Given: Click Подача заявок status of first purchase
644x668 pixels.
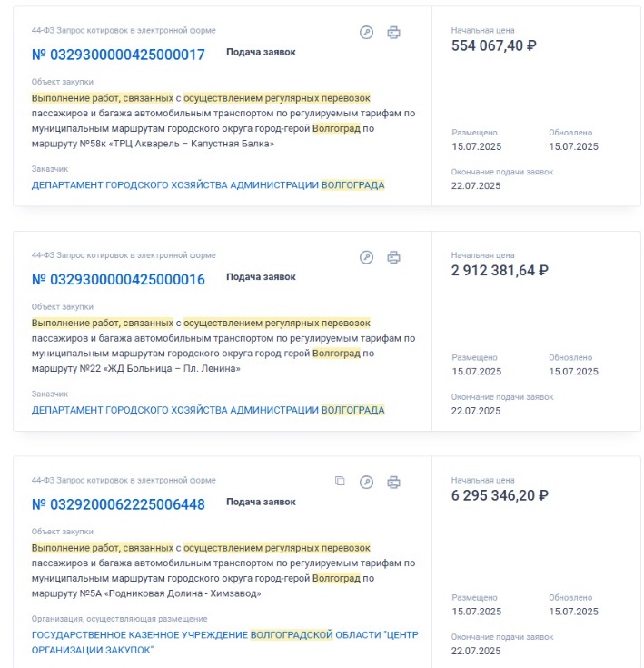Looking at the screenshot, I should tap(261, 52).
